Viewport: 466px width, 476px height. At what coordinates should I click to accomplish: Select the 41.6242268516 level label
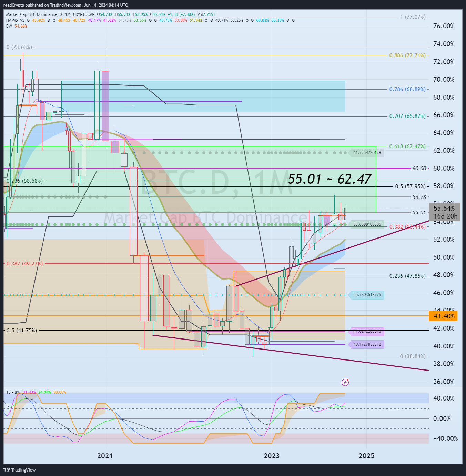[x=367, y=331]
